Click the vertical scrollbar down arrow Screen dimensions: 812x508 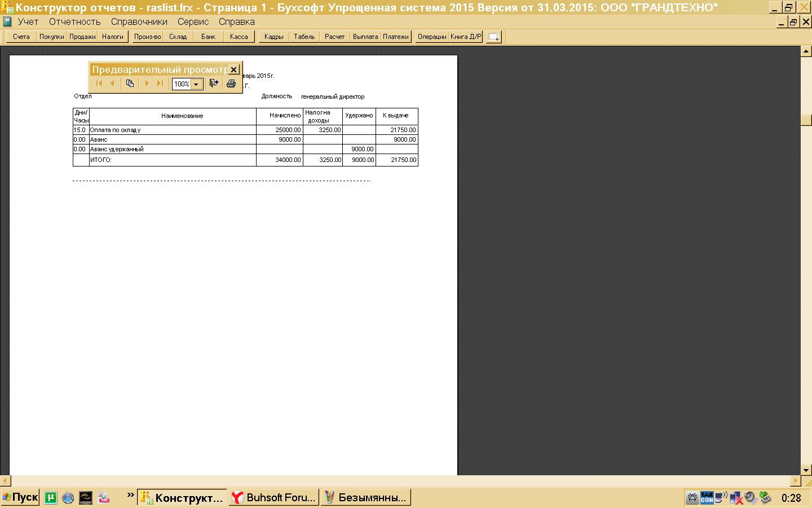click(806, 470)
